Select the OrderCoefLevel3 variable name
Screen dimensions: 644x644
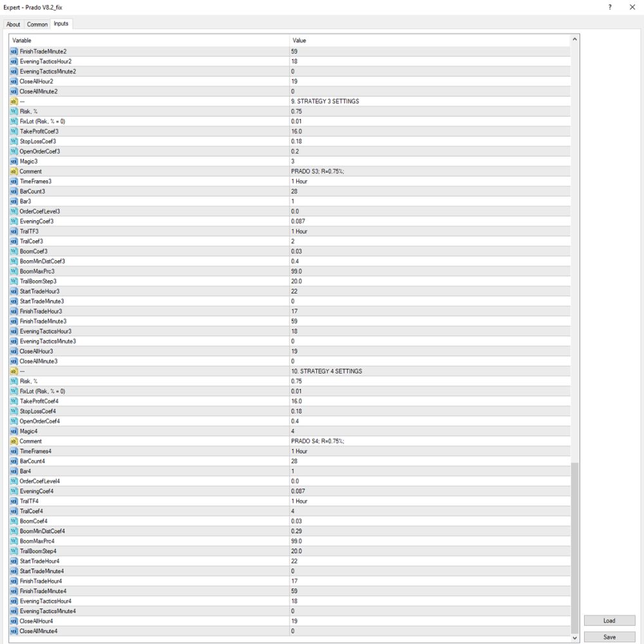[40, 211]
